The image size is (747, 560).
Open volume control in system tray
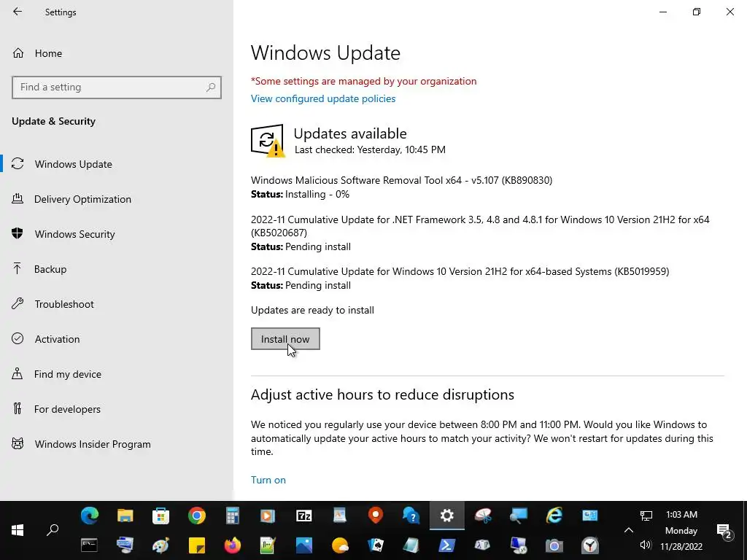646,545
